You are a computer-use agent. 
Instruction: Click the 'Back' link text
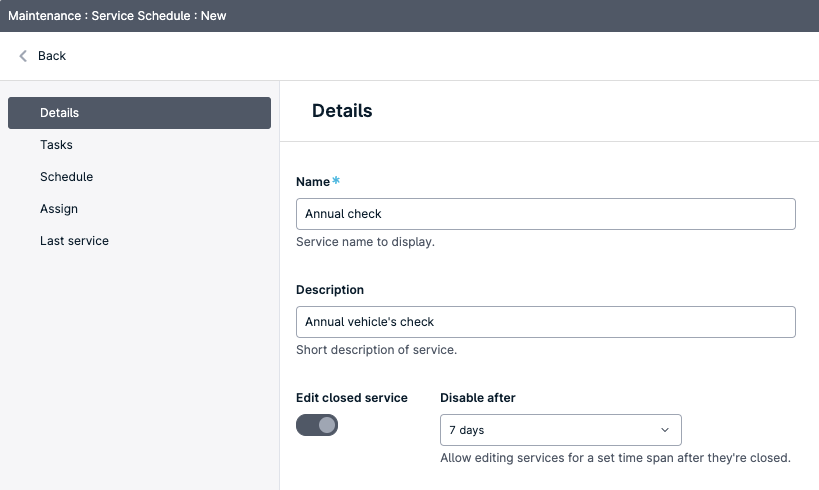[x=52, y=56]
